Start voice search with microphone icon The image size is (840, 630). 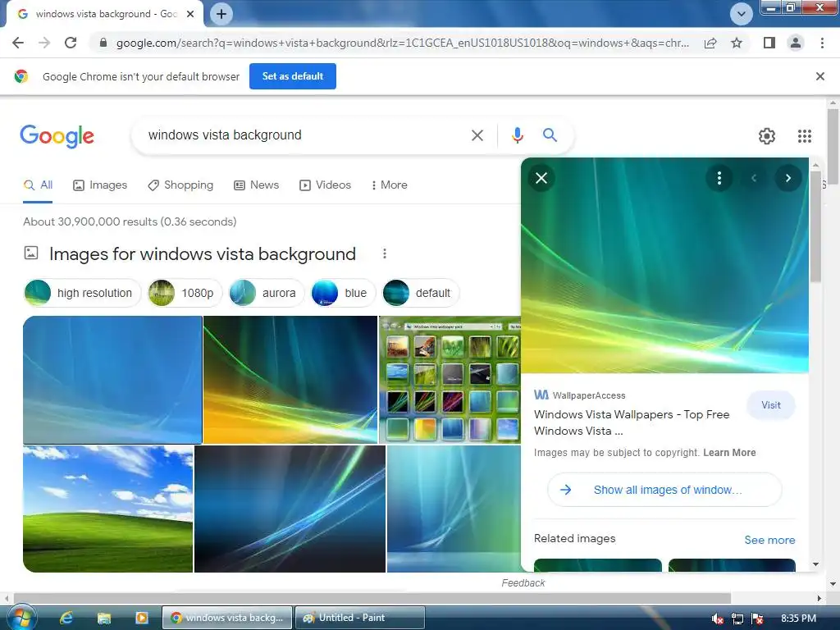point(517,135)
